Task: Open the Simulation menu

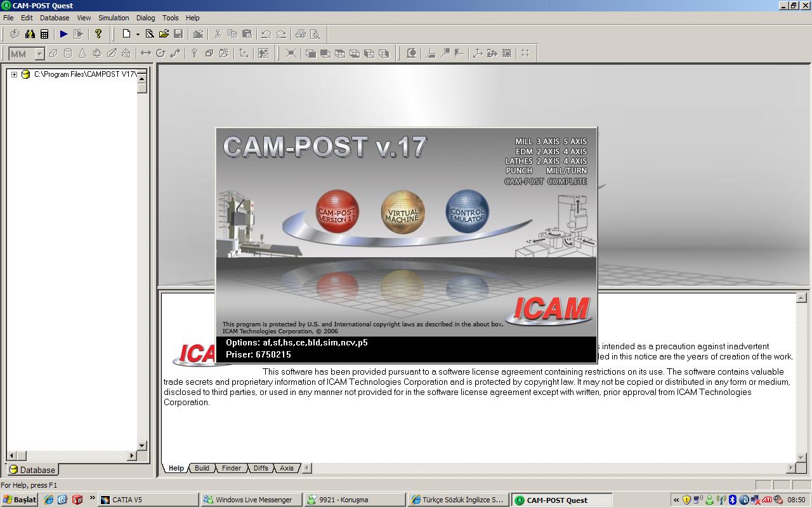Action: [x=114, y=18]
